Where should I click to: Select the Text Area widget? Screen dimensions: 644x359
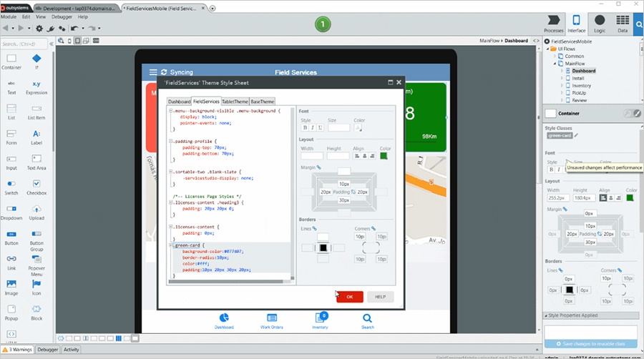(36, 162)
